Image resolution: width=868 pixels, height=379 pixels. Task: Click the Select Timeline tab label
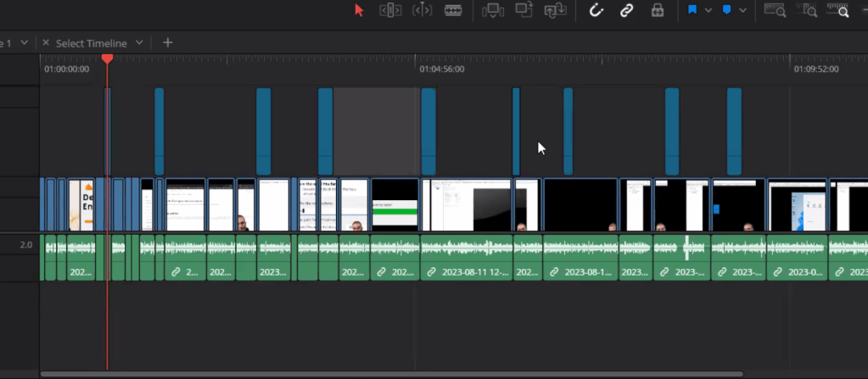coord(92,43)
